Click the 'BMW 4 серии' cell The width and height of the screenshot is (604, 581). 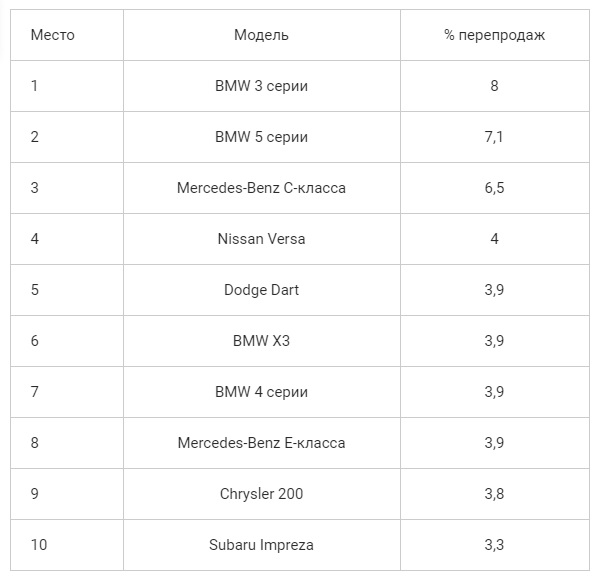(x=261, y=392)
